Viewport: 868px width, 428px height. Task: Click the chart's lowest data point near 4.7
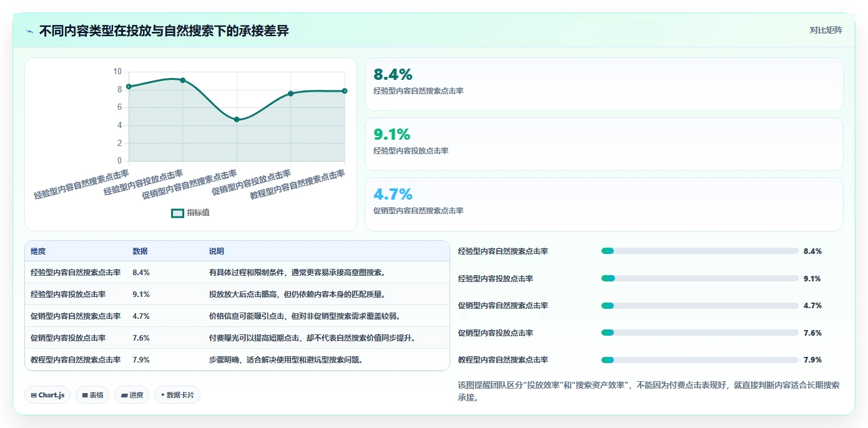(237, 119)
